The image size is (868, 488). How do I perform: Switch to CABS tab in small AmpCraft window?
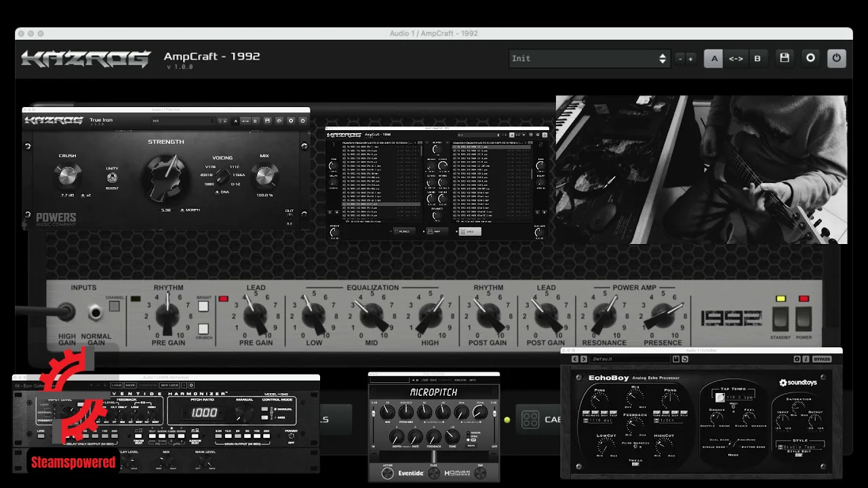pos(470,231)
